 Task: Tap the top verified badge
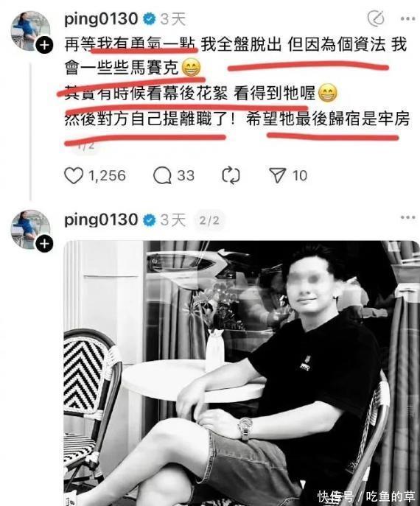click(x=149, y=19)
